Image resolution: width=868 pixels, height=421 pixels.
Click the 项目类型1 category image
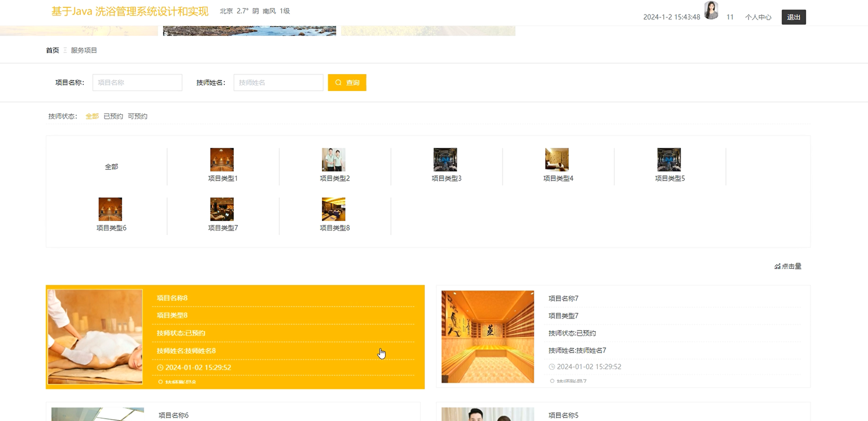222,159
